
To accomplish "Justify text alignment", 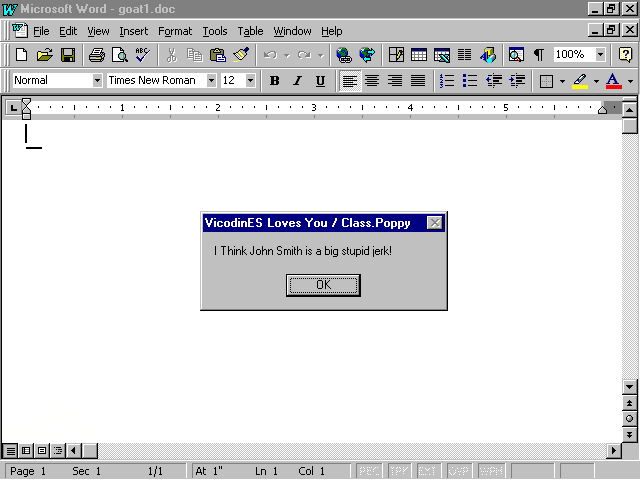I will [x=418, y=80].
